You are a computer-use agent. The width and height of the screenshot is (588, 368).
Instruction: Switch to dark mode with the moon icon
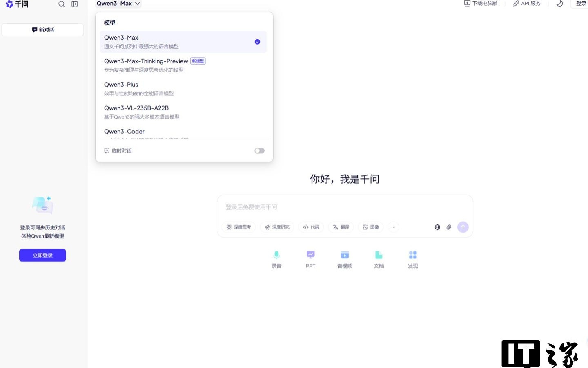[559, 4]
